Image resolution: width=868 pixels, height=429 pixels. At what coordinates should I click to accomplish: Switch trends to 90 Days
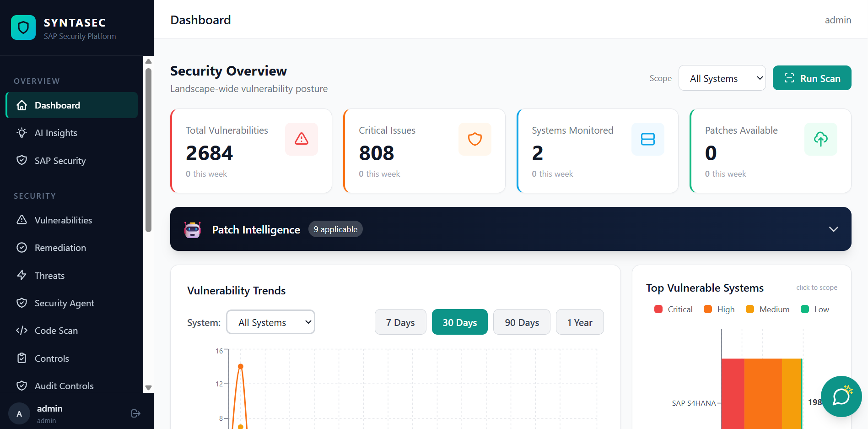pos(522,322)
